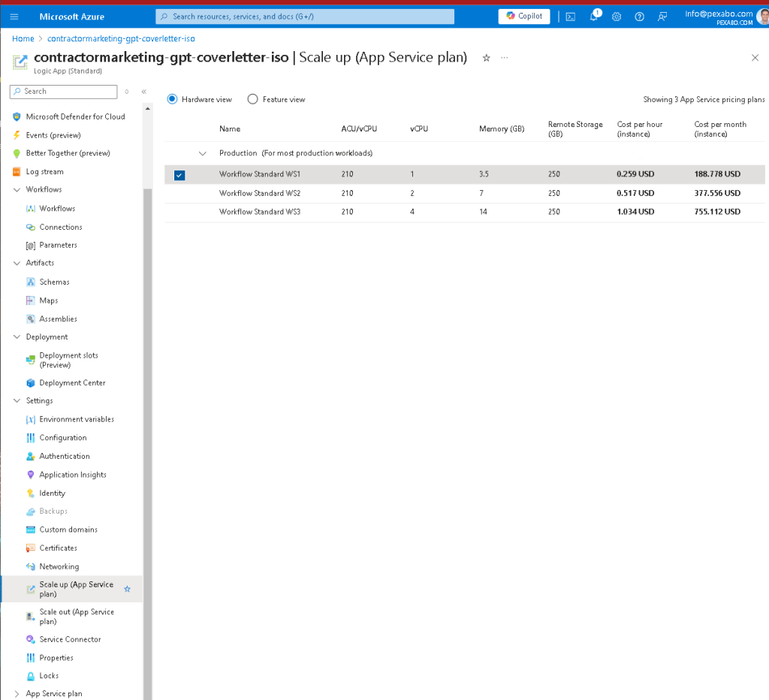The width and height of the screenshot is (769, 700).
Task: Click the star next to Scale up item
Action: 127,589
